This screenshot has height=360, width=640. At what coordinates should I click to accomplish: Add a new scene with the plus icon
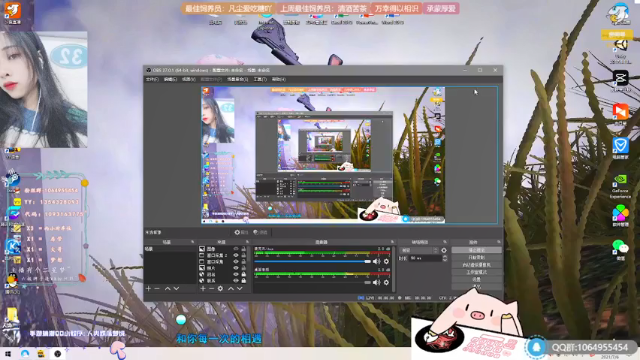tap(148, 289)
